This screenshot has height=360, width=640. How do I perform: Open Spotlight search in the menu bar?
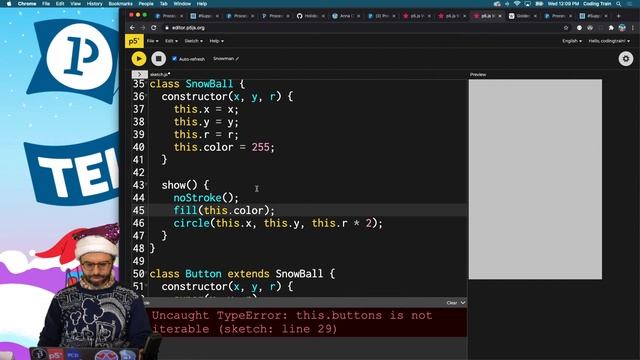coord(619,4)
